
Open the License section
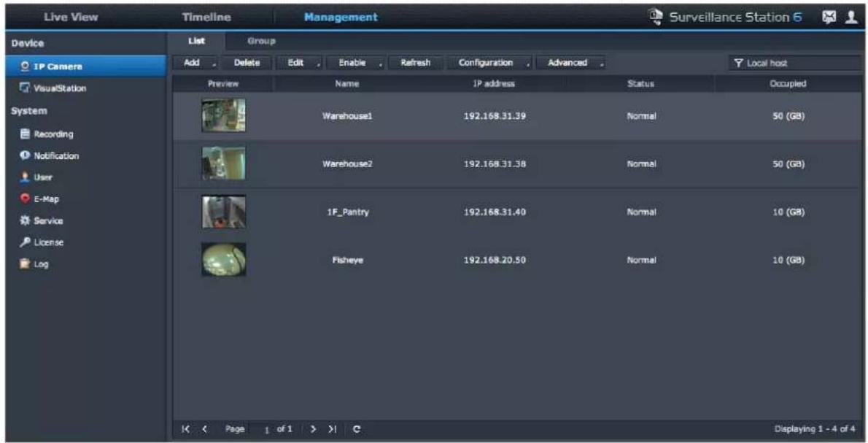click(x=42, y=242)
